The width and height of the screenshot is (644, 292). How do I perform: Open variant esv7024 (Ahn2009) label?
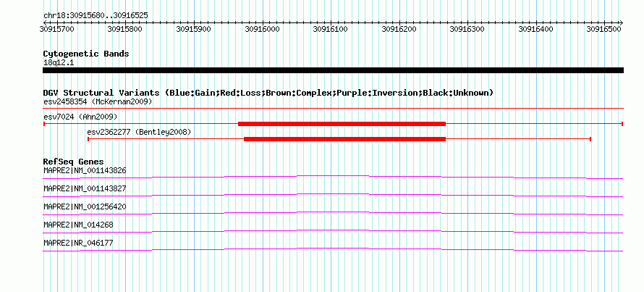point(80,117)
